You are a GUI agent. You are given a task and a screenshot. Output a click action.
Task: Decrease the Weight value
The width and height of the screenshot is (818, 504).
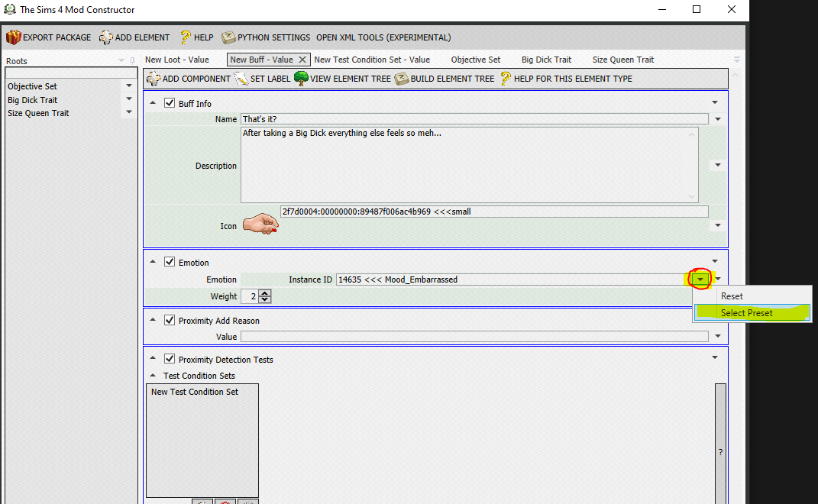tap(265, 299)
